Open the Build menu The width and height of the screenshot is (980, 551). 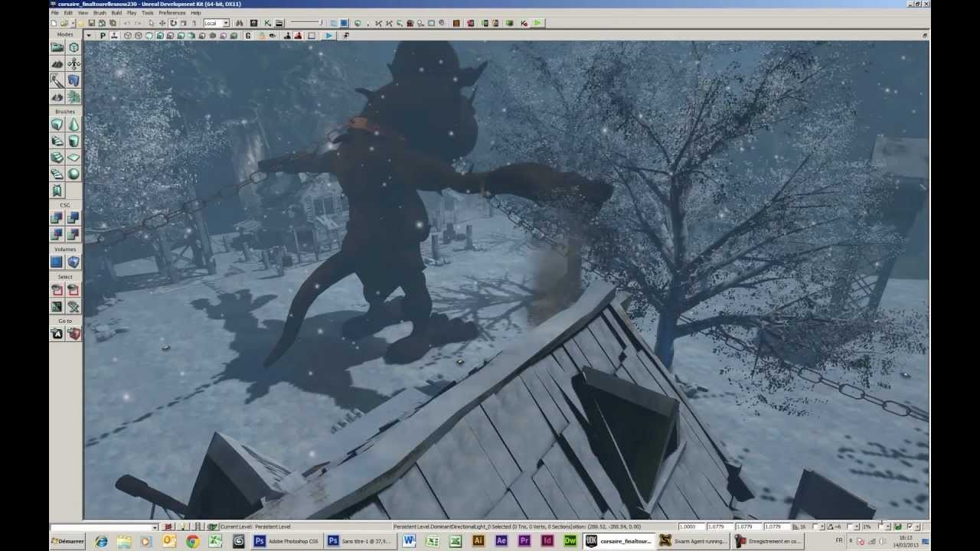[x=118, y=12]
